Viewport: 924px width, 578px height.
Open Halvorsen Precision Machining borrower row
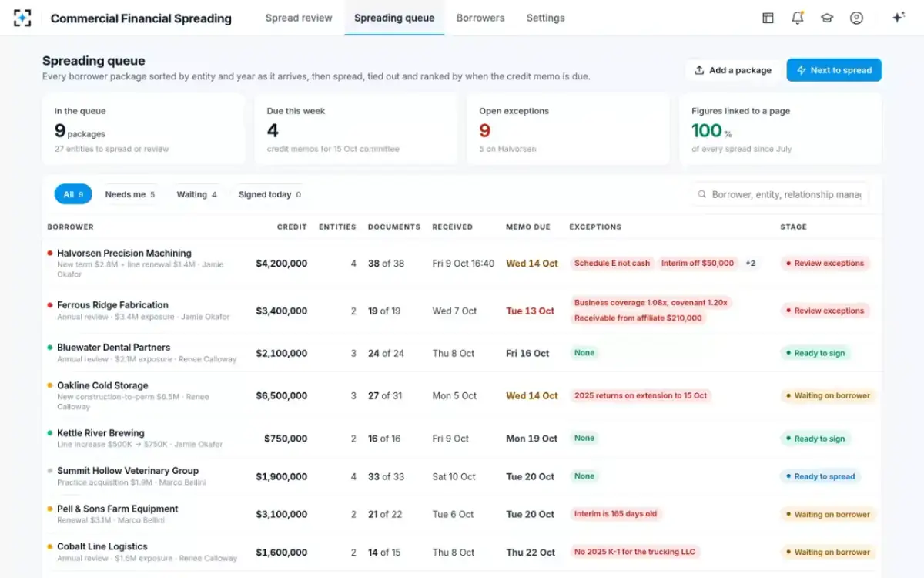(x=462, y=263)
